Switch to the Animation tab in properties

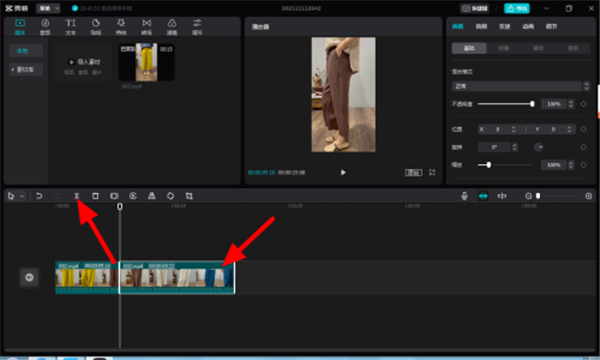click(528, 26)
